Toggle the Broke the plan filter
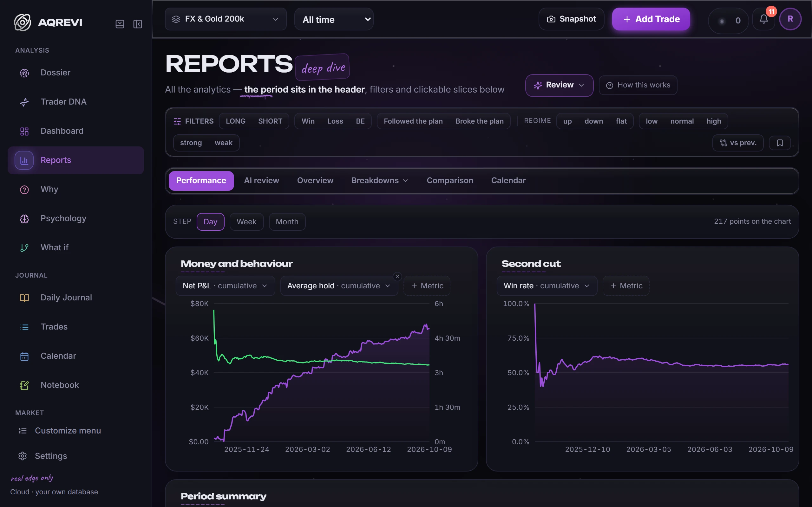Image resolution: width=812 pixels, height=507 pixels. tap(479, 121)
